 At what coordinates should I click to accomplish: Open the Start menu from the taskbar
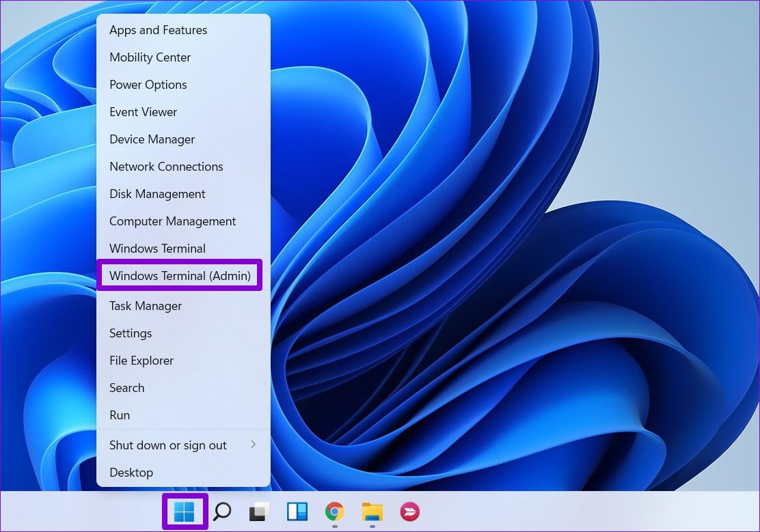185,512
